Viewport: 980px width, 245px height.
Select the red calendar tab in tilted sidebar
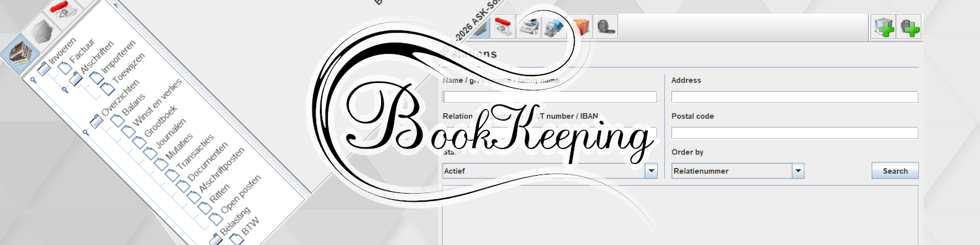[64, 11]
